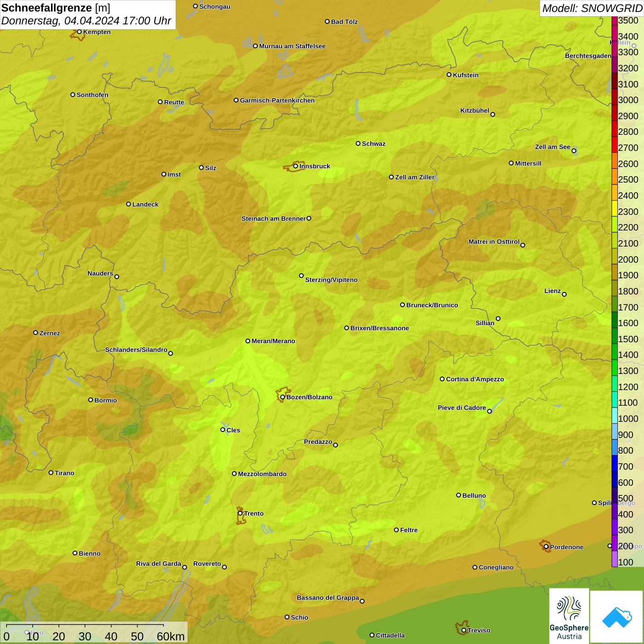Click the Kufstein location dot
The image size is (644, 644).
coord(449,75)
